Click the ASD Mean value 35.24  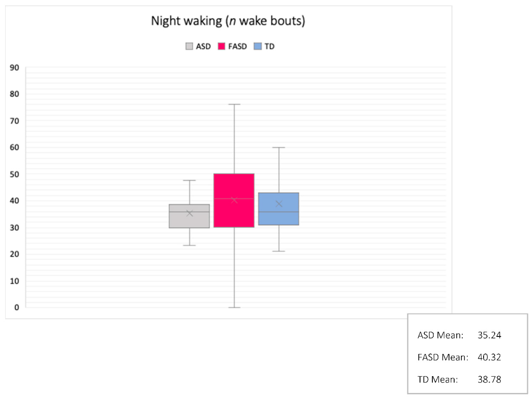point(489,335)
